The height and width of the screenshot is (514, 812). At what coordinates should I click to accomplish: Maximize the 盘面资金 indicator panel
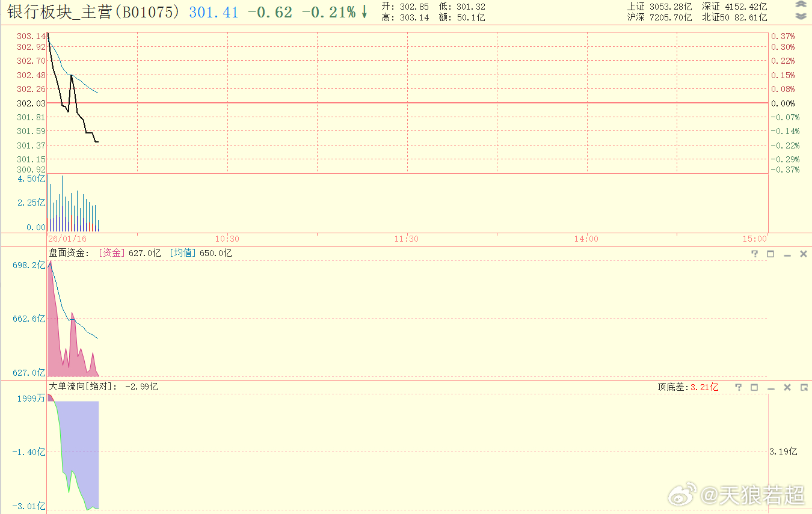[x=770, y=254]
